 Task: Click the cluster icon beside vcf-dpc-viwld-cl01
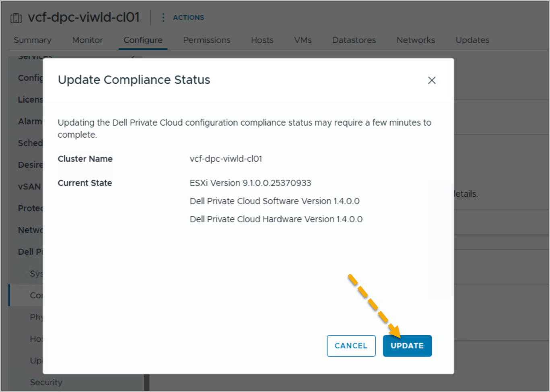(16, 18)
